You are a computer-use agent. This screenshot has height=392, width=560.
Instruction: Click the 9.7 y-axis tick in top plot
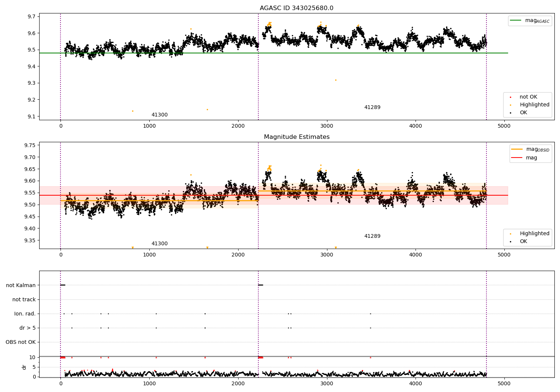point(31,16)
